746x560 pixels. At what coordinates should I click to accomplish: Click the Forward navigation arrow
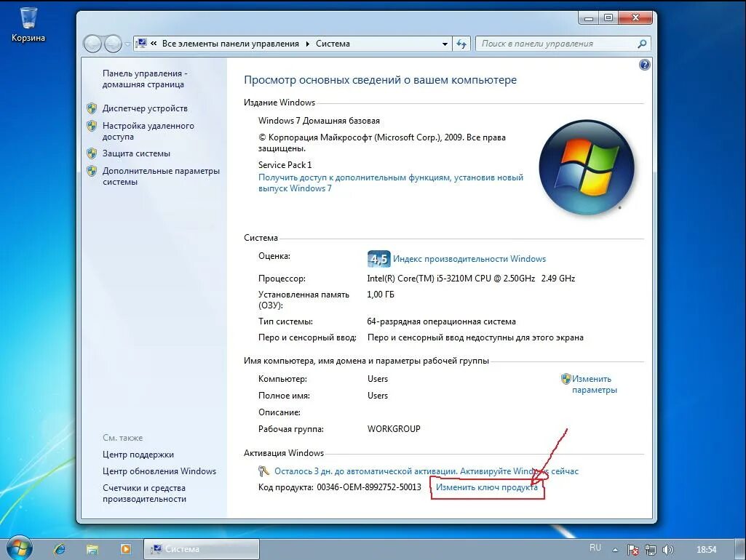(113, 44)
